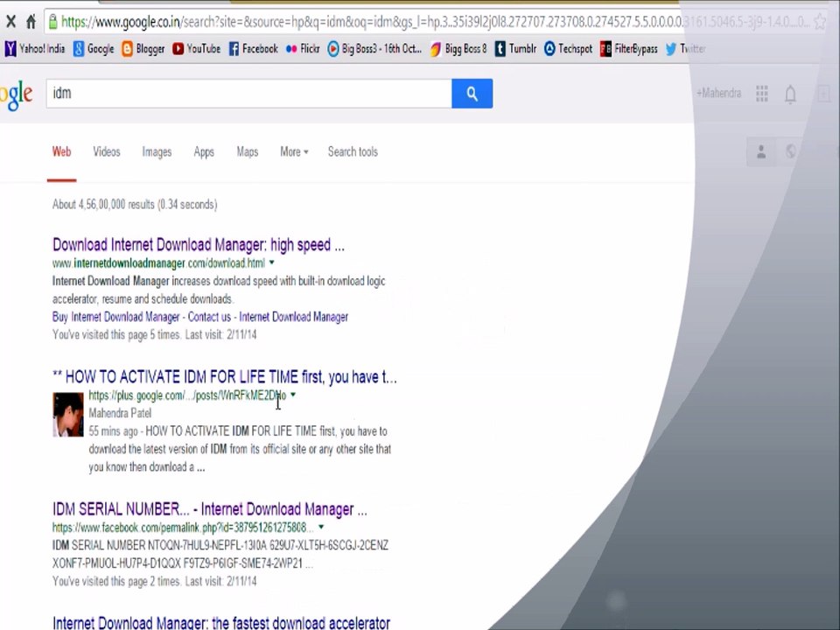Open the Big Boss3 - 16th Oct bookmark
Image resolution: width=840 pixels, height=630 pixels.
click(x=374, y=49)
